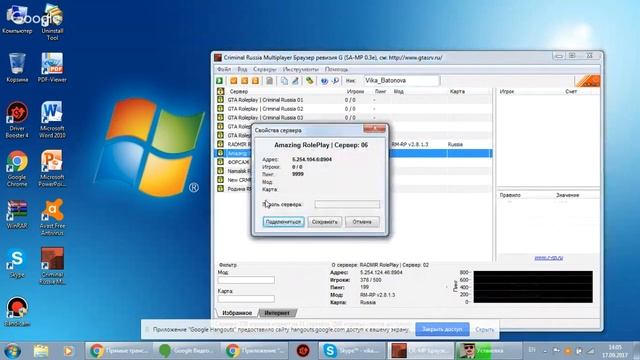The image size is (640, 360).
Task: Open the Windows Start button
Action: [12, 351]
